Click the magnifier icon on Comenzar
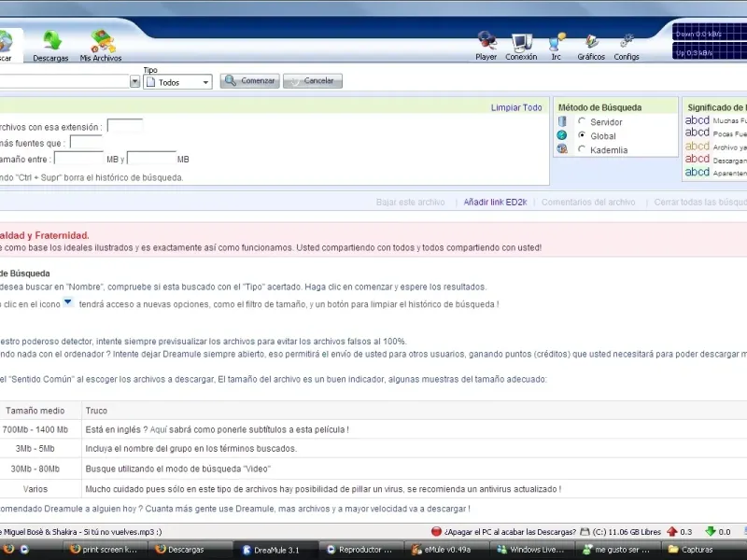Viewport: 747px width, 560px height. [231, 80]
